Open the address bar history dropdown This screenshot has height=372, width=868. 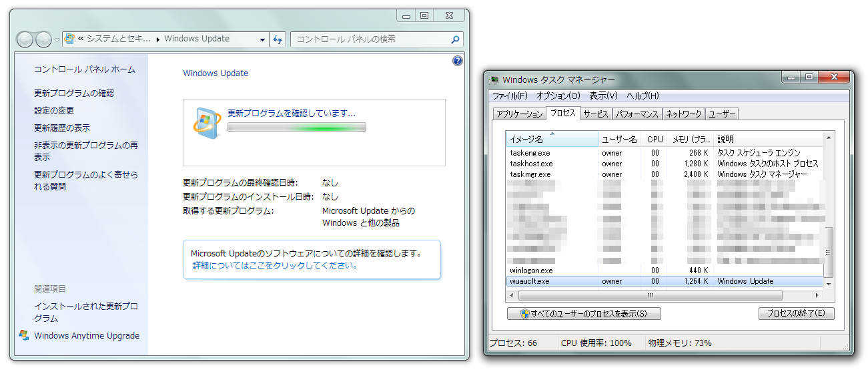262,39
